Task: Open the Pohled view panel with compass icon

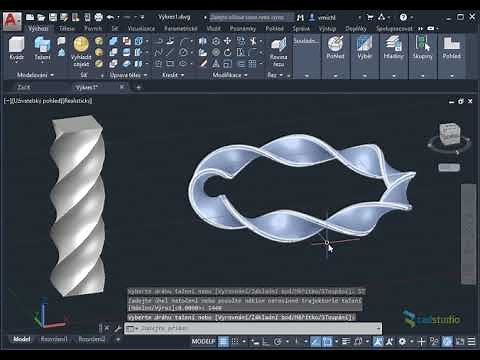Action: point(335,48)
